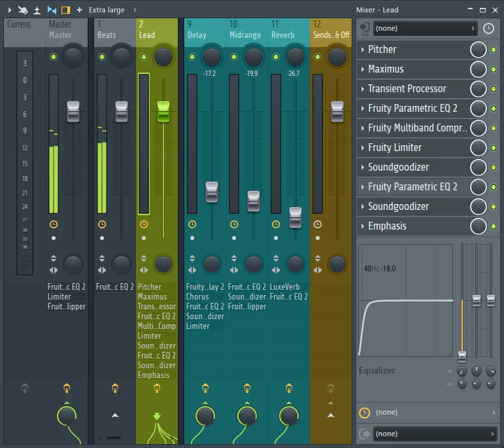Screen dimensions: 504x448
Task: Click the Equalizer graph display
Action: click(x=406, y=300)
